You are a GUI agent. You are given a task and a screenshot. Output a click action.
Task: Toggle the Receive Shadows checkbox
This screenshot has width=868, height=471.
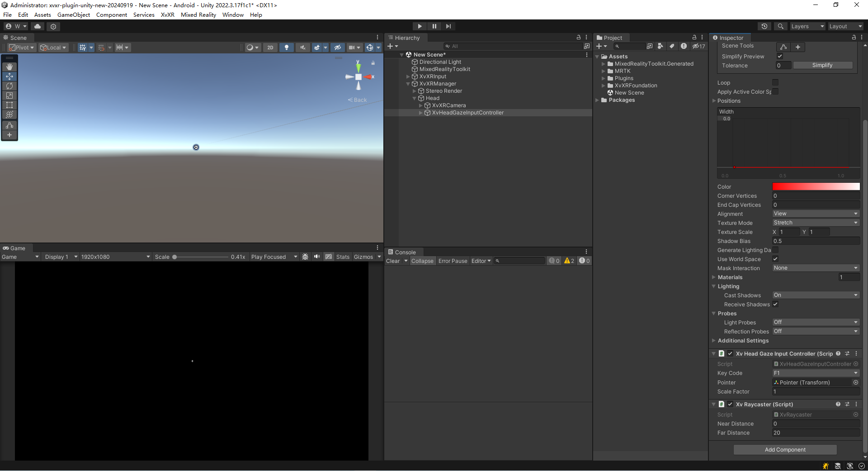pyautogui.click(x=775, y=304)
